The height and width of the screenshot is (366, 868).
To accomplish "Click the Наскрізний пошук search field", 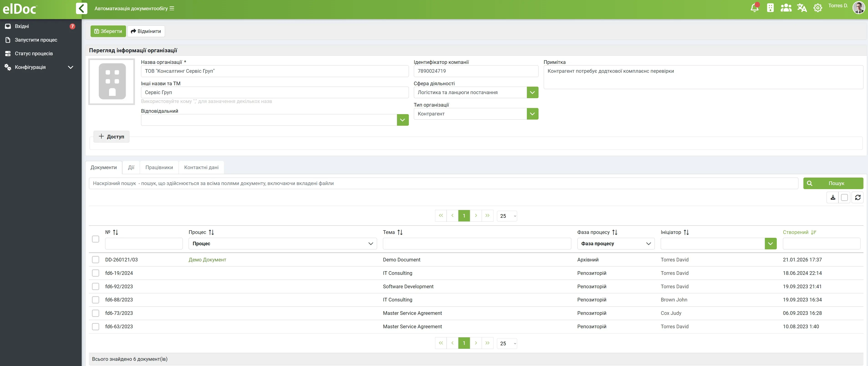I will [x=443, y=183].
